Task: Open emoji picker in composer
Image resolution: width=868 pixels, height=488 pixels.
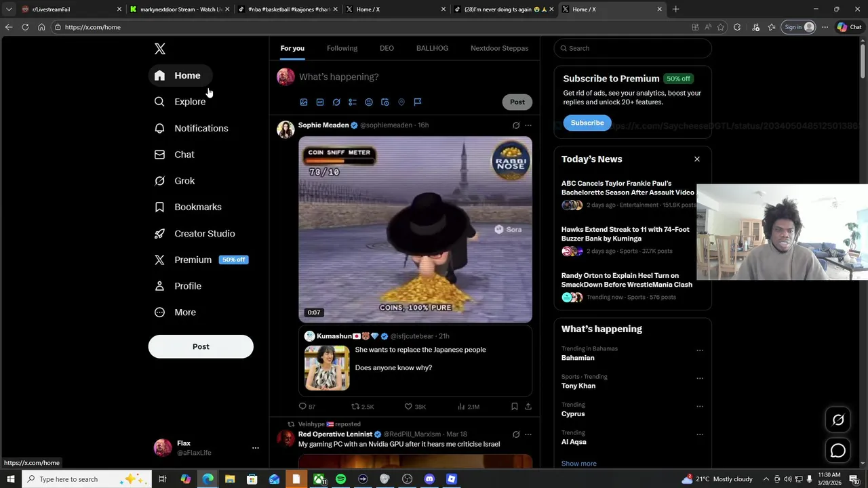Action: click(369, 102)
